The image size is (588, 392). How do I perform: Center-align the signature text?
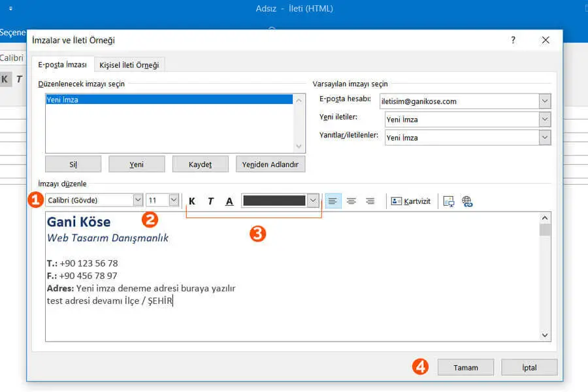[x=351, y=201]
